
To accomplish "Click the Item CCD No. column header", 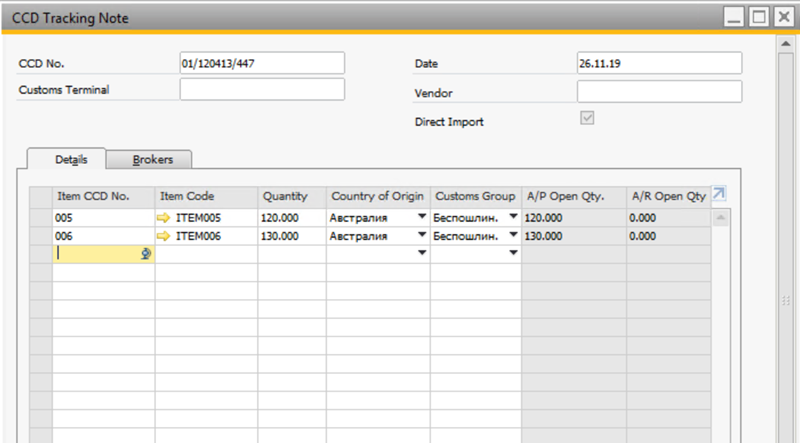I will [x=104, y=197].
